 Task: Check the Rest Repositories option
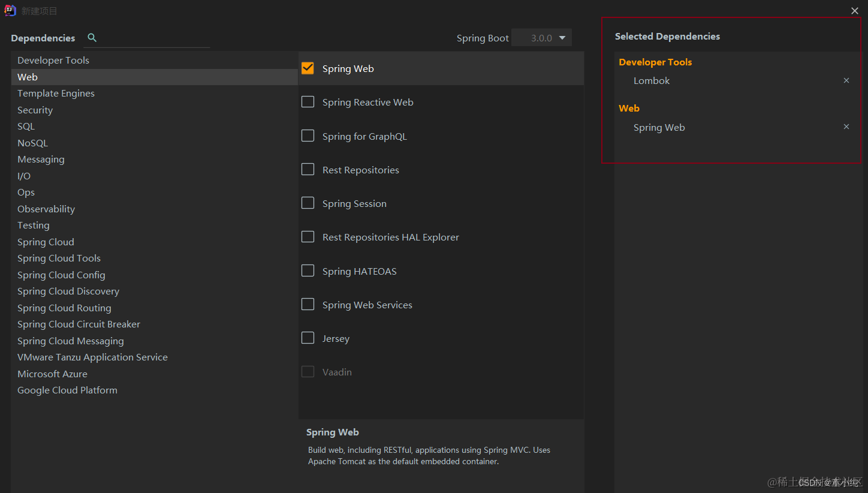(x=308, y=170)
